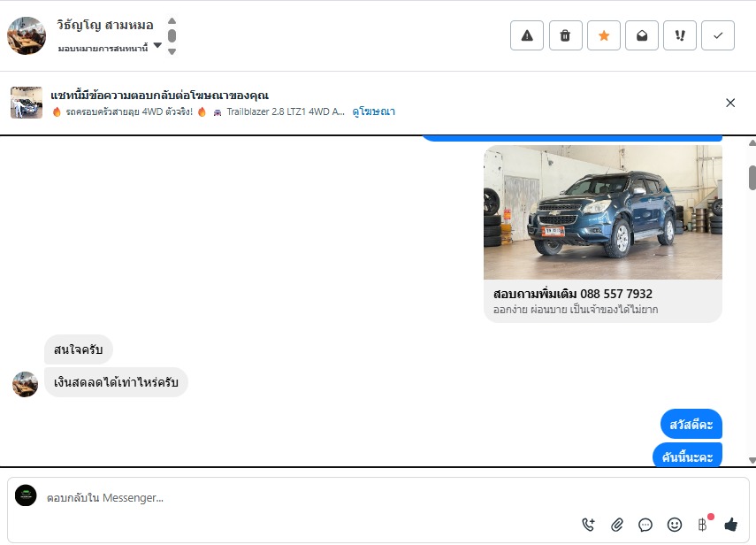756x545 pixels.
Task: Delete conversation with trash icon
Action: pos(565,35)
